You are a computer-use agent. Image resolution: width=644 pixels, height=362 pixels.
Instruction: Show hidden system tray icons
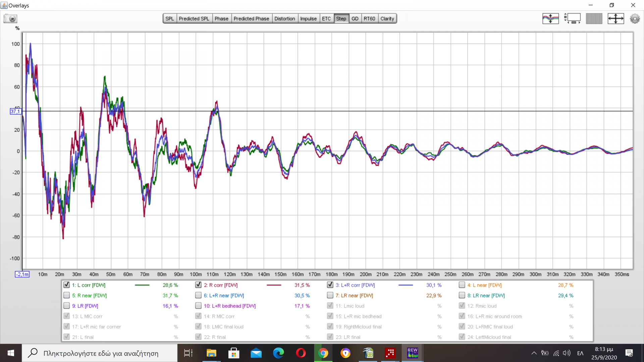(534, 353)
